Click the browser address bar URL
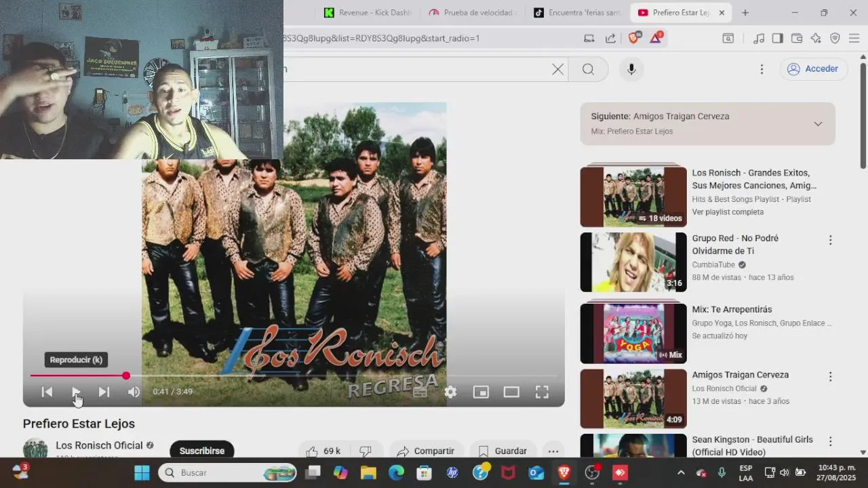Image resolution: width=868 pixels, height=488 pixels. 381,38
